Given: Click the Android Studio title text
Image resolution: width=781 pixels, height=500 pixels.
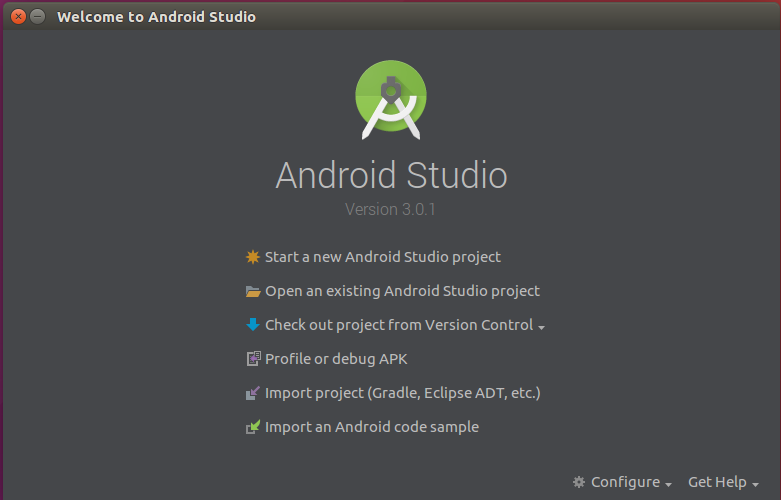Looking at the screenshot, I should (391, 175).
